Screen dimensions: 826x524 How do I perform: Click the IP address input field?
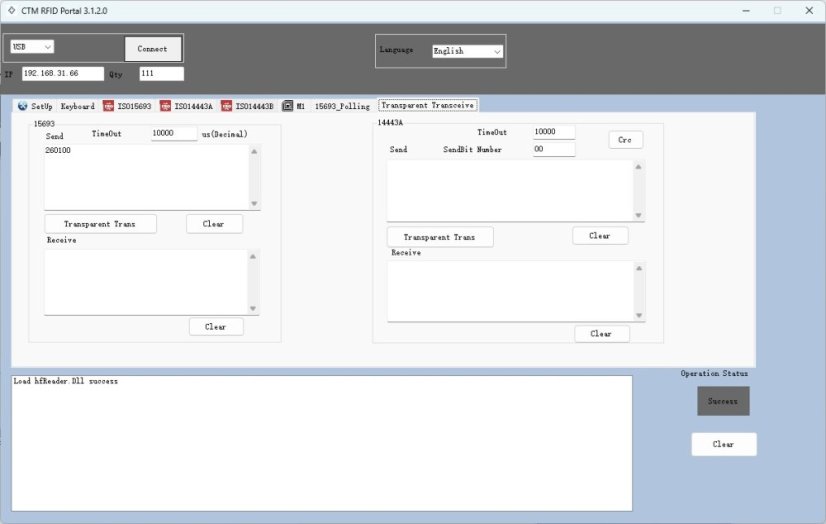point(62,74)
